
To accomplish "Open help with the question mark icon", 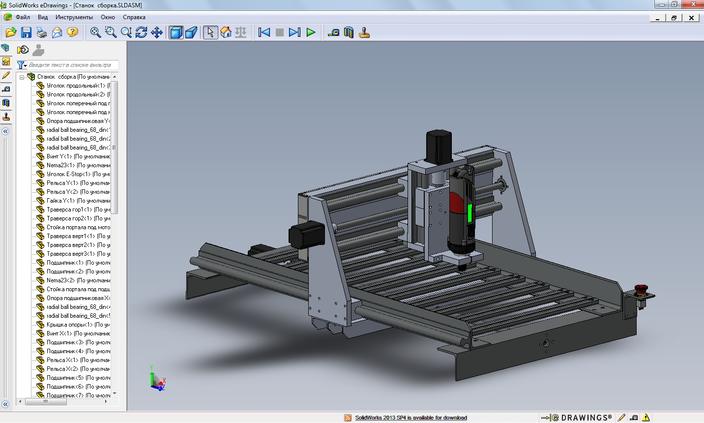I will (x=72, y=32).
